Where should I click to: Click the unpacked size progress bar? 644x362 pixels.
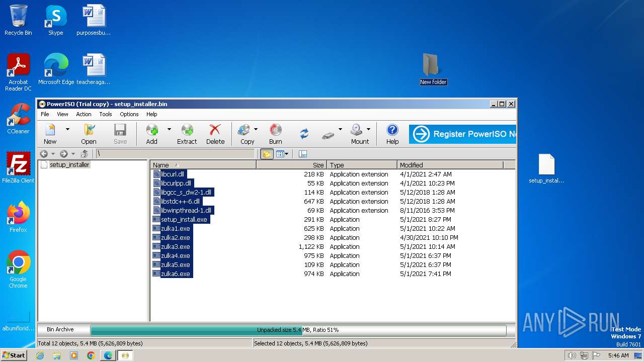298,330
